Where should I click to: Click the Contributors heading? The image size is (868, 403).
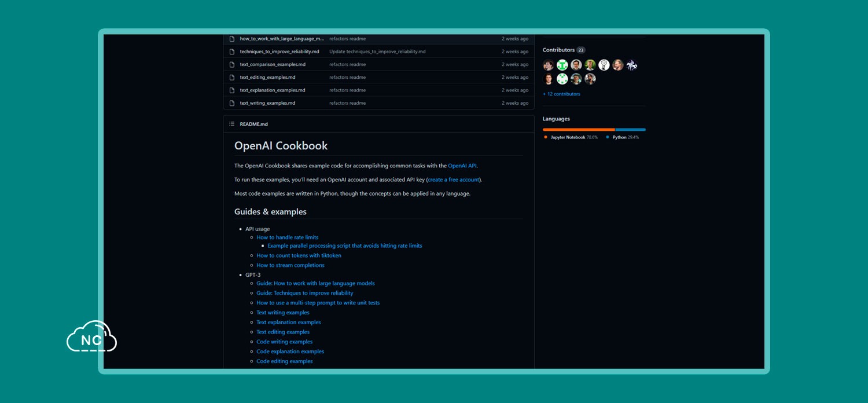pyautogui.click(x=559, y=50)
